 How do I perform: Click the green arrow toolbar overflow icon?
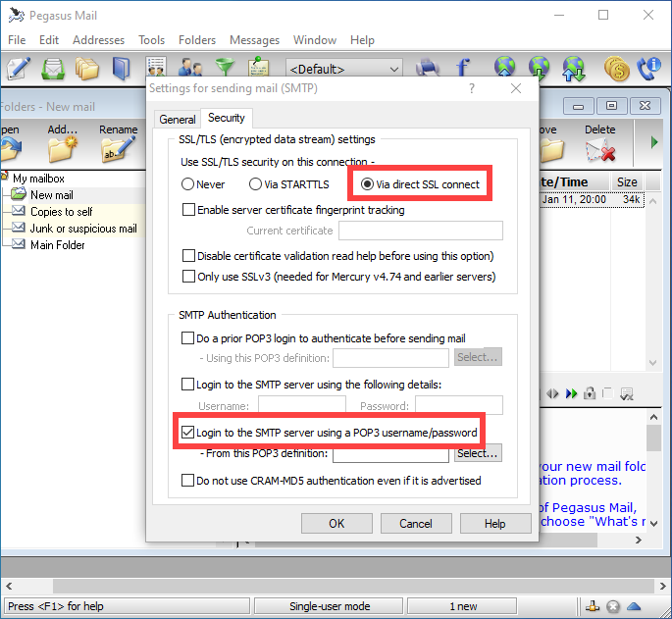[x=654, y=142]
